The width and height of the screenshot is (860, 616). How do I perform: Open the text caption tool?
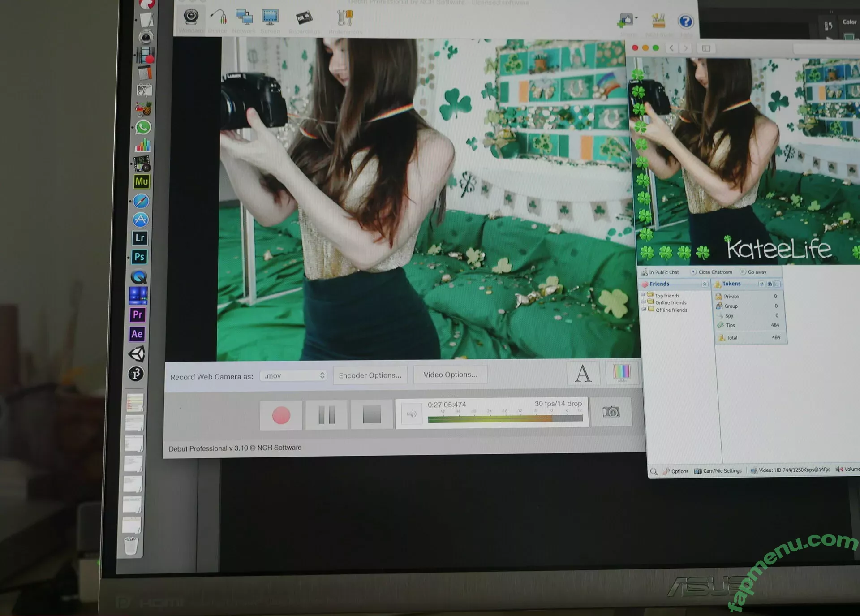(x=583, y=373)
